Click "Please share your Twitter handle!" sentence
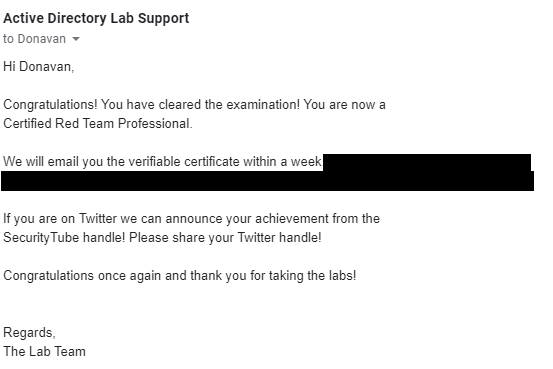553x369 pixels. (x=225, y=237)
